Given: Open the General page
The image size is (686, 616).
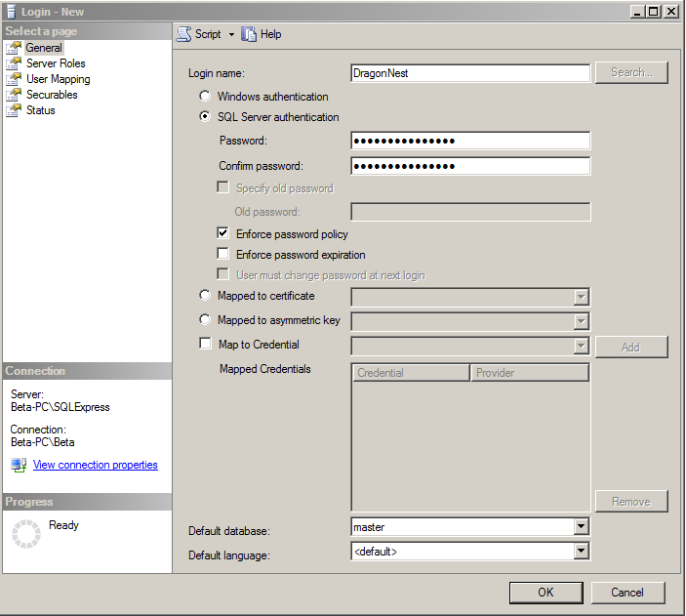Looking at the screenshot, I should (44, 48).
